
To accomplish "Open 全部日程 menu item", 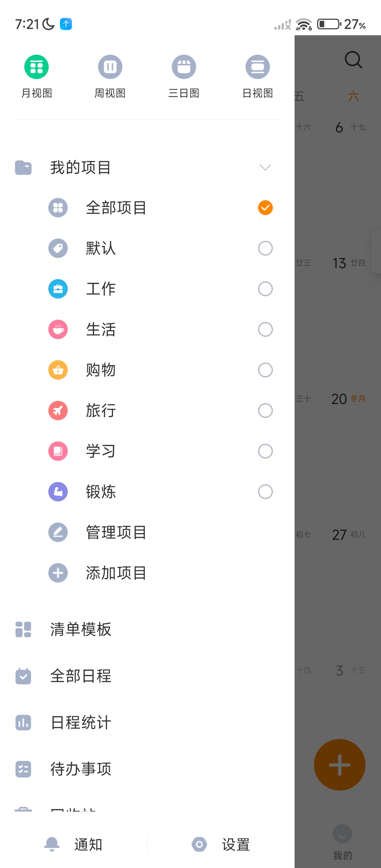I will pyautogui.click(x=80, y=676).
